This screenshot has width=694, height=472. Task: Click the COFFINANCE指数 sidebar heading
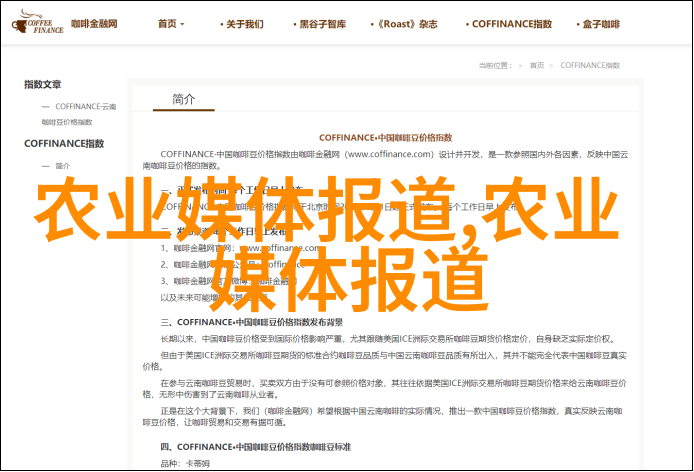[64, 143]
